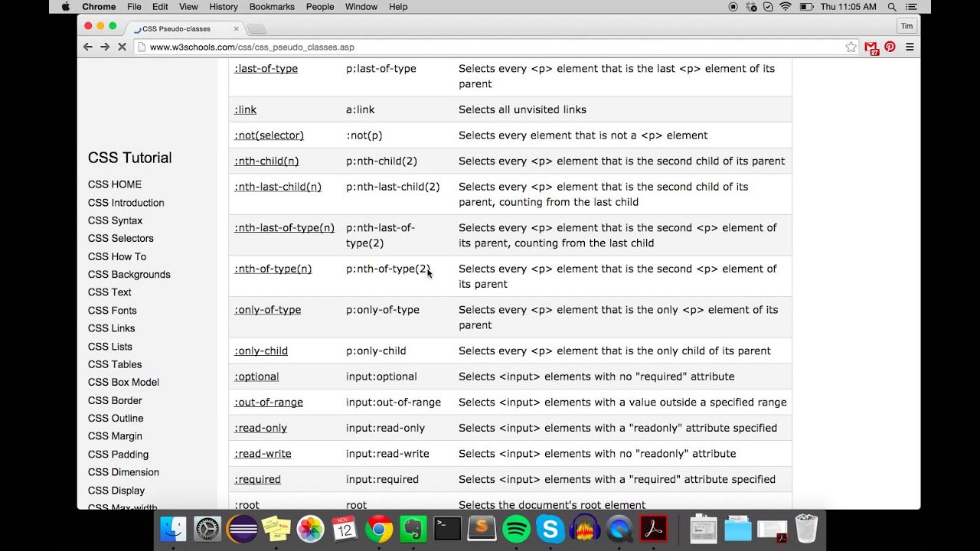This screenshot has width=980, height=551.
Task: Open the Edit menu
Action: pos(160,7)
